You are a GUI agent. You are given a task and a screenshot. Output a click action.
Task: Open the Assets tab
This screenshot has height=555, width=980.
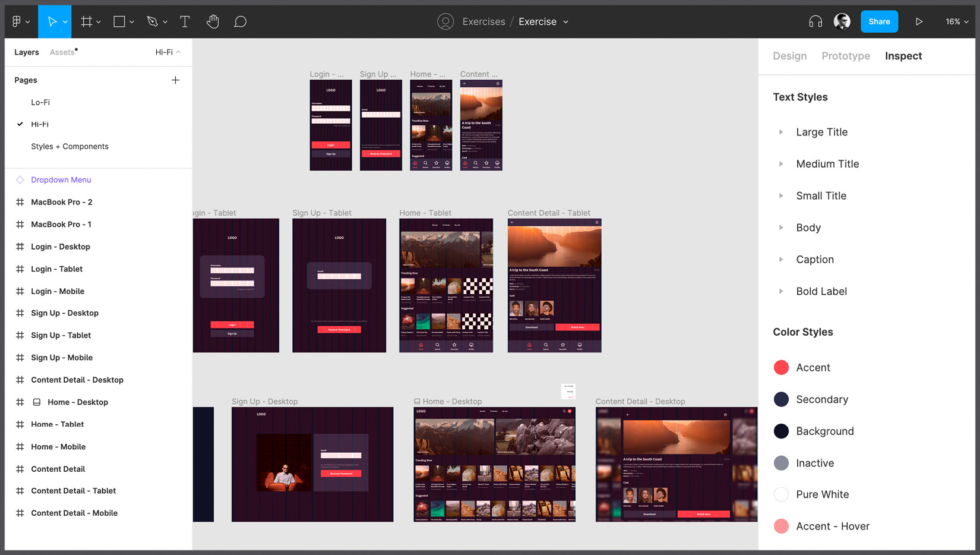pos(62,52)
